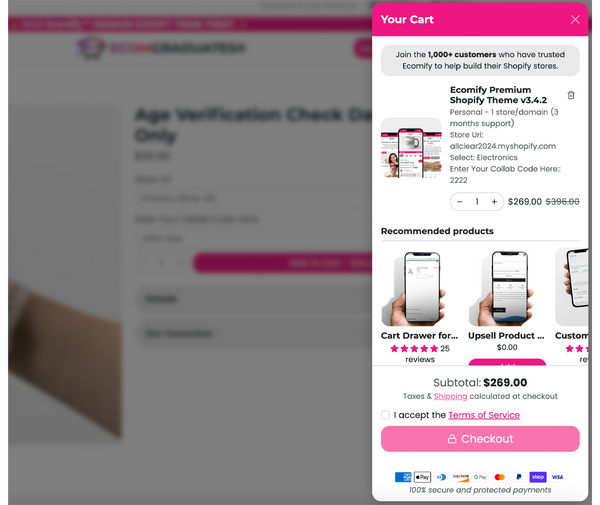The width and height of the screenshot is (600, 505).
Task: Remove Ecomify Premium Theme with trash icon
Action: click(571, 95)
